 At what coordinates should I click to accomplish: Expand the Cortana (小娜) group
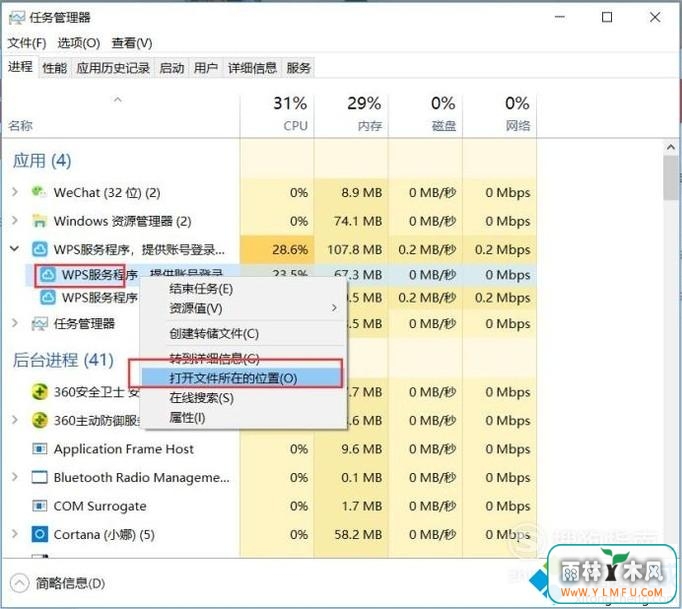click(x=15, y=534)
